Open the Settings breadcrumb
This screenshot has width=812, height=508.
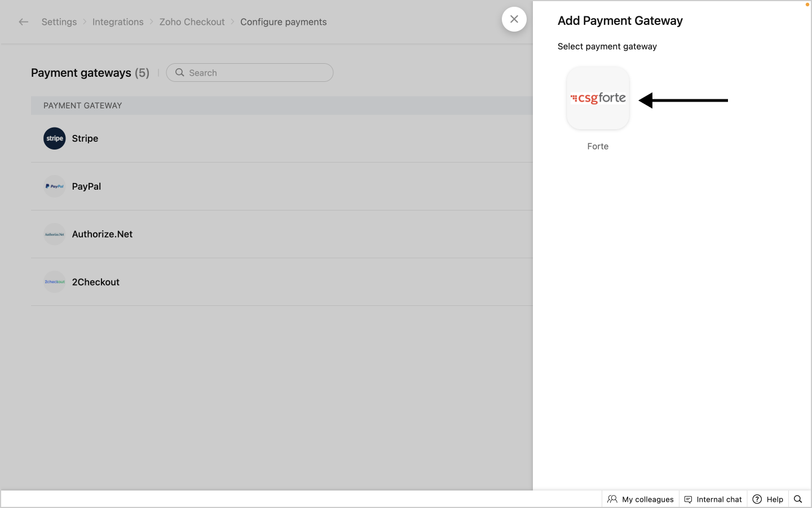click(x=59, y=22)
